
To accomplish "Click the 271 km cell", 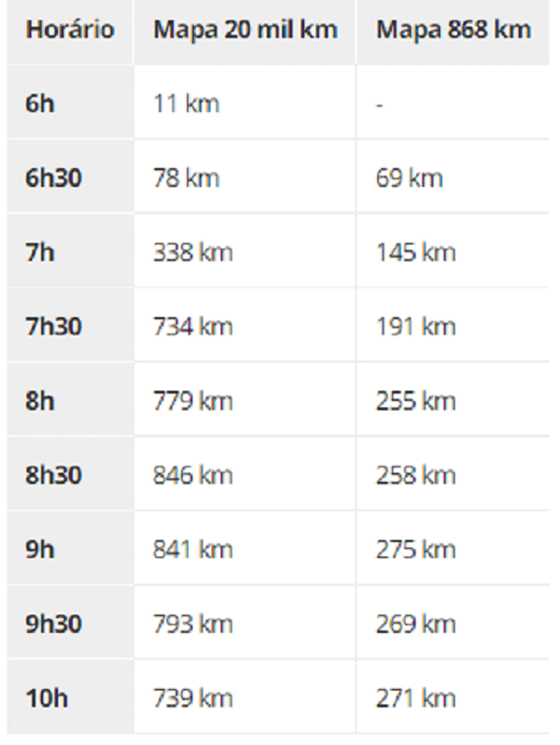I will tap(416, 698).
